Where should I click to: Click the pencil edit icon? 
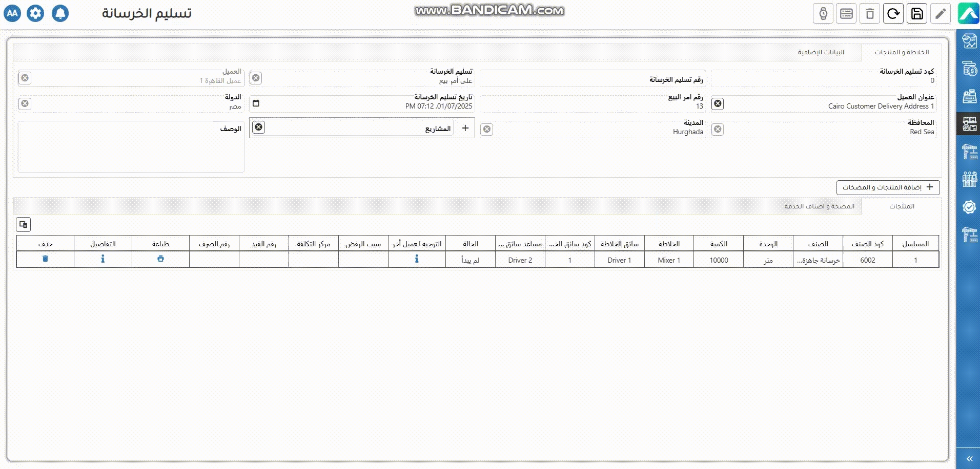tap(941, 14)
